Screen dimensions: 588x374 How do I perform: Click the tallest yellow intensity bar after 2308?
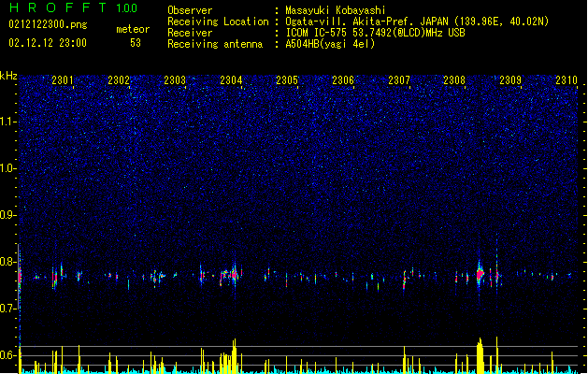pyautogui.click(x=497, y=355)
